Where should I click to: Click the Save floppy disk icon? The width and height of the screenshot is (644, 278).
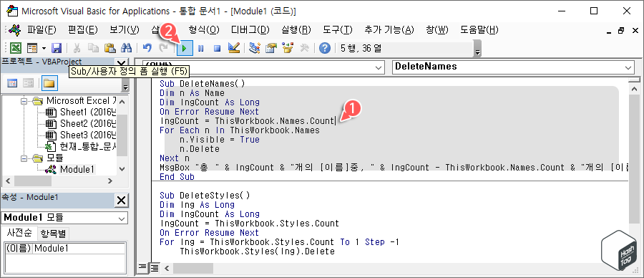pos(57,49)
